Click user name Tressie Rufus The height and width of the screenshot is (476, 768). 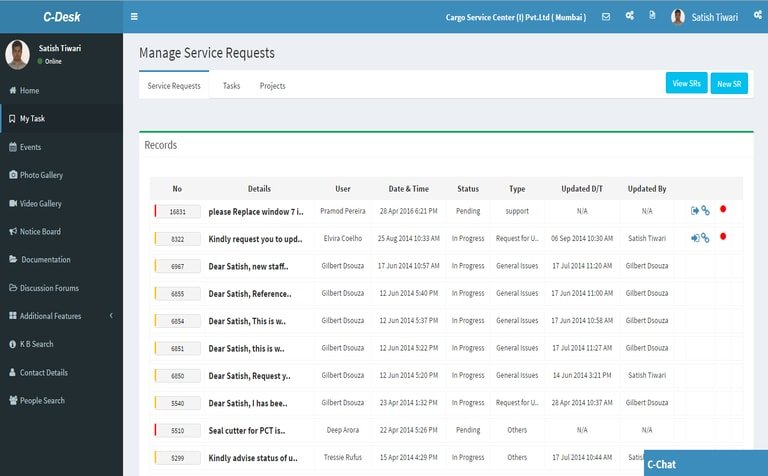(342, 457)
